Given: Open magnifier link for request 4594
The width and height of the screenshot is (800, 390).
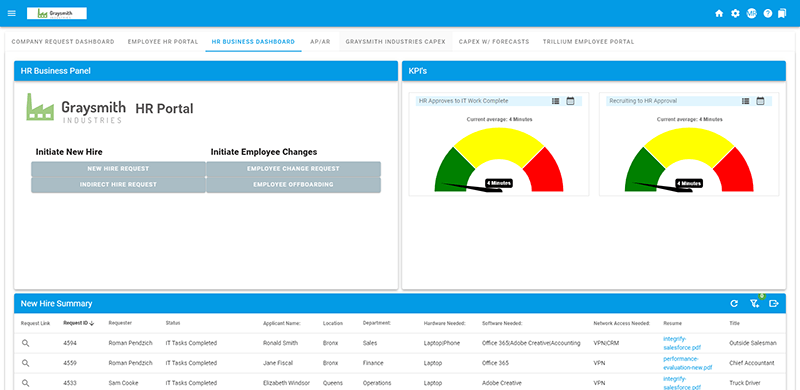Looking at the screenshot, I should point(26,344).
